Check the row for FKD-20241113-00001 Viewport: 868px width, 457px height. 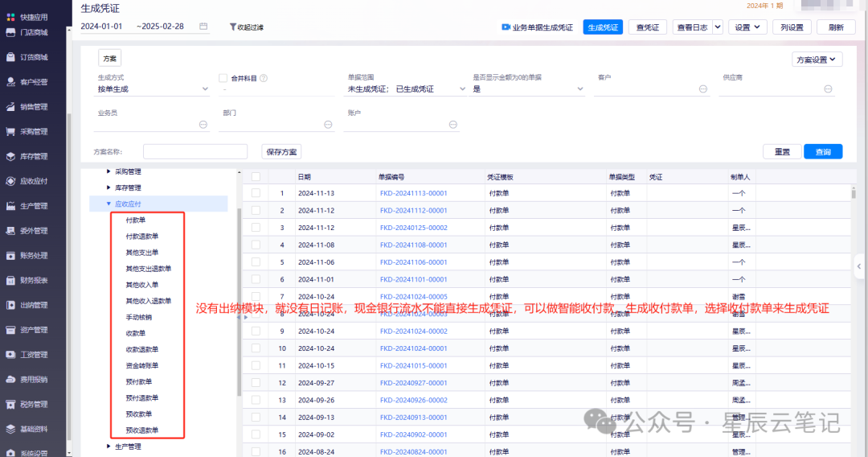(256, 193)
